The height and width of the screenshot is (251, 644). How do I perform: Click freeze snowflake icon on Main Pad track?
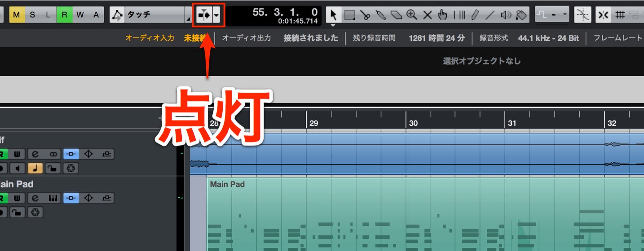tap(35, 212)
